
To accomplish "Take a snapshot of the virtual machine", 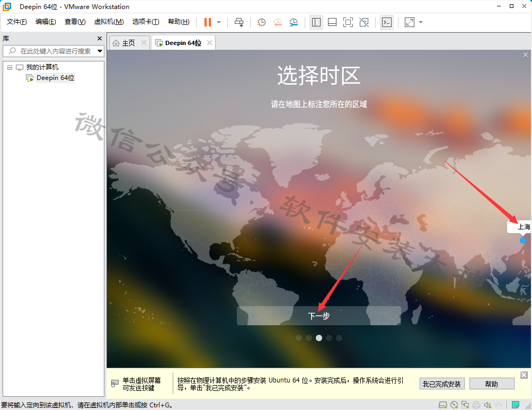I will click(261, 22).
